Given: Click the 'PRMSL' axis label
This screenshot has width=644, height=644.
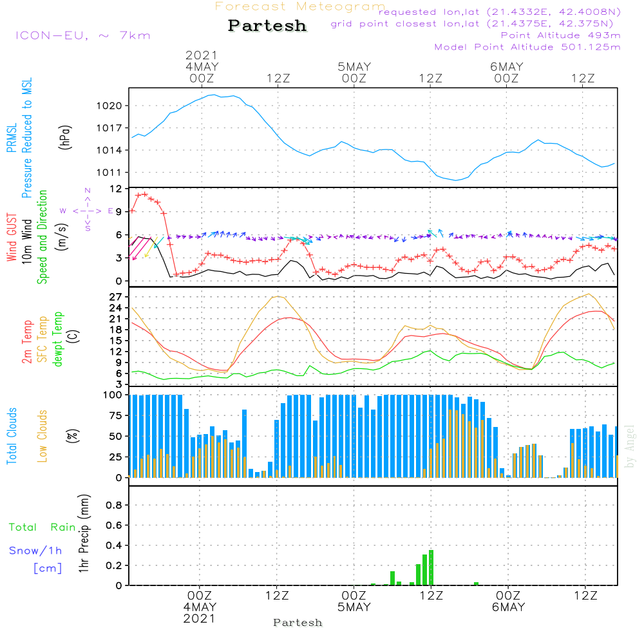Looking at the screenshot, I should (12, 138).
